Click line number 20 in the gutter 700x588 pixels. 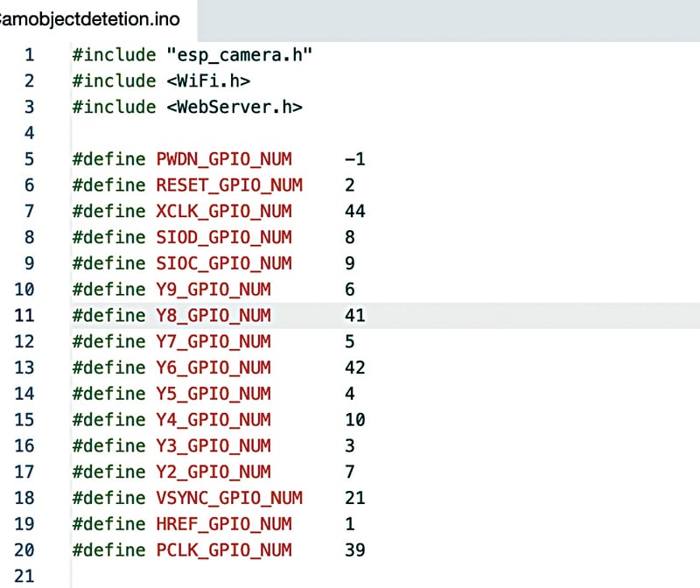(26, 550)
